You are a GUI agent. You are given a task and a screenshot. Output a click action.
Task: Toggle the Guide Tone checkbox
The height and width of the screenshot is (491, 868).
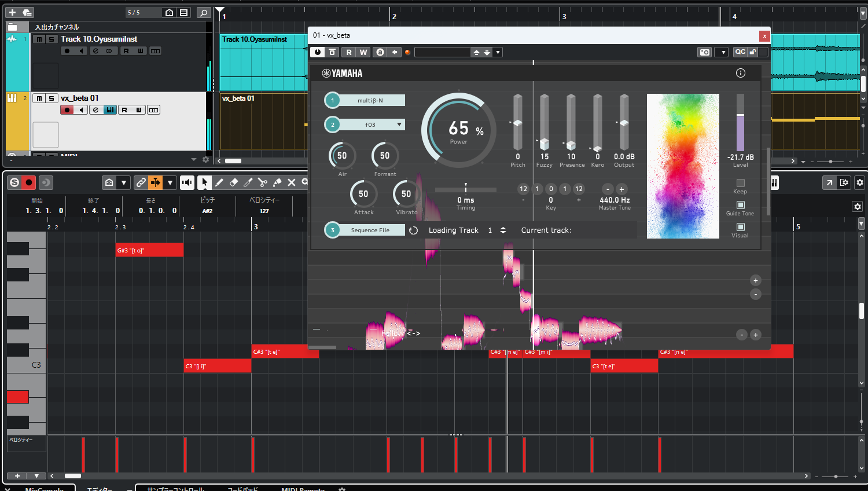click(x=740, y=205)
